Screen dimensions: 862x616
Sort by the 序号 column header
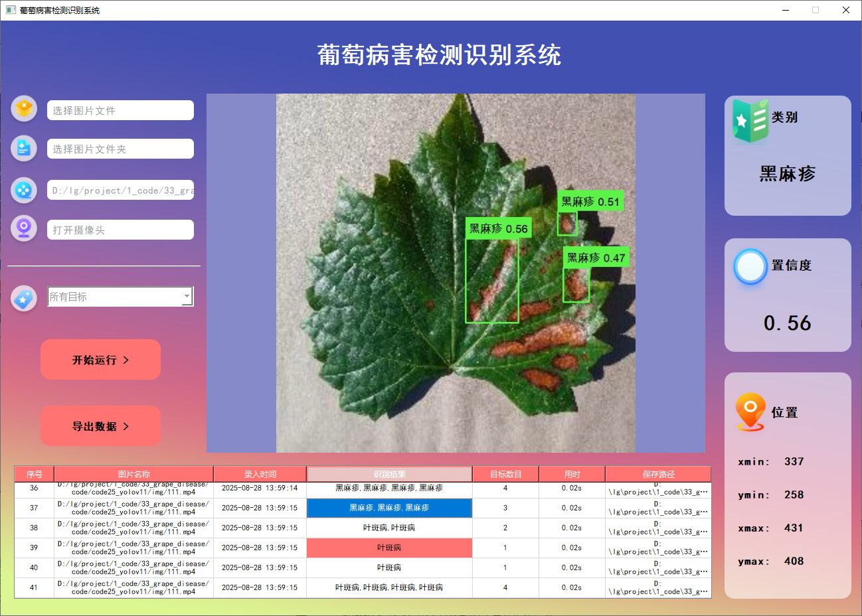click(x=35, y=474)
